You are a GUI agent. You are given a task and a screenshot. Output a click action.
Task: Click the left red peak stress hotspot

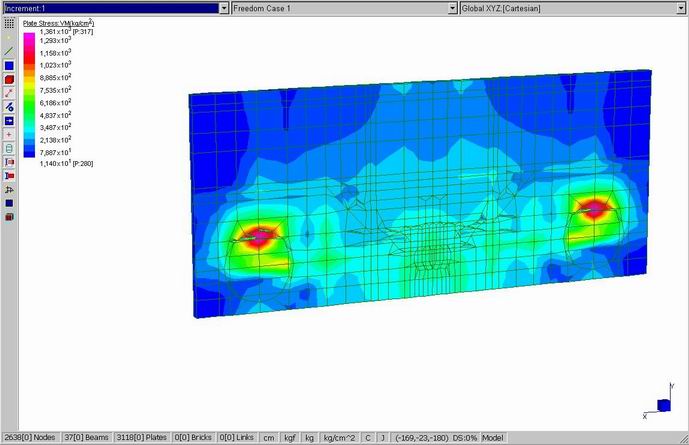(x=260, y=237)
